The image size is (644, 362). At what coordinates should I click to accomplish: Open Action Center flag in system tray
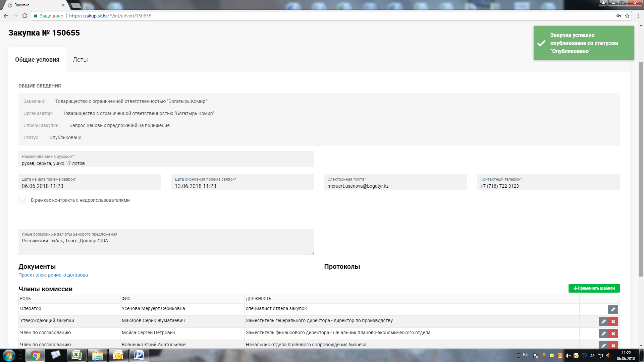tap(536, 356)
